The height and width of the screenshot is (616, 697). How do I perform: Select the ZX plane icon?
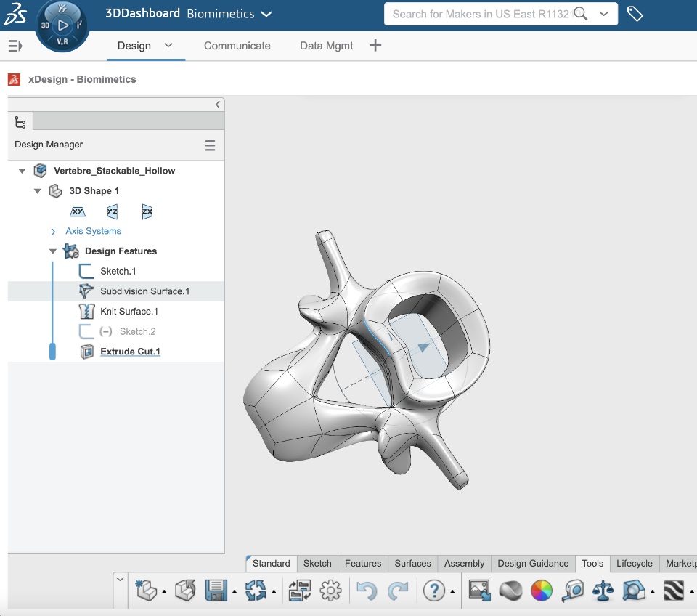147,211
